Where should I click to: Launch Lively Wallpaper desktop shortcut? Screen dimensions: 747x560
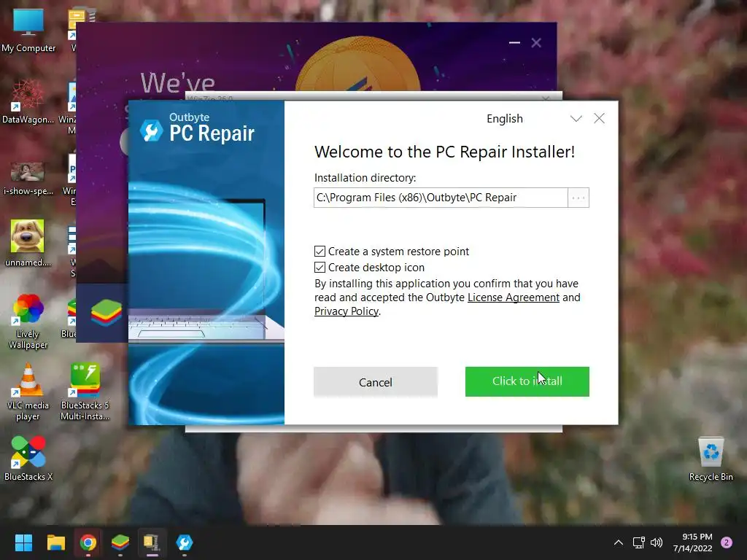pos(28,322)
